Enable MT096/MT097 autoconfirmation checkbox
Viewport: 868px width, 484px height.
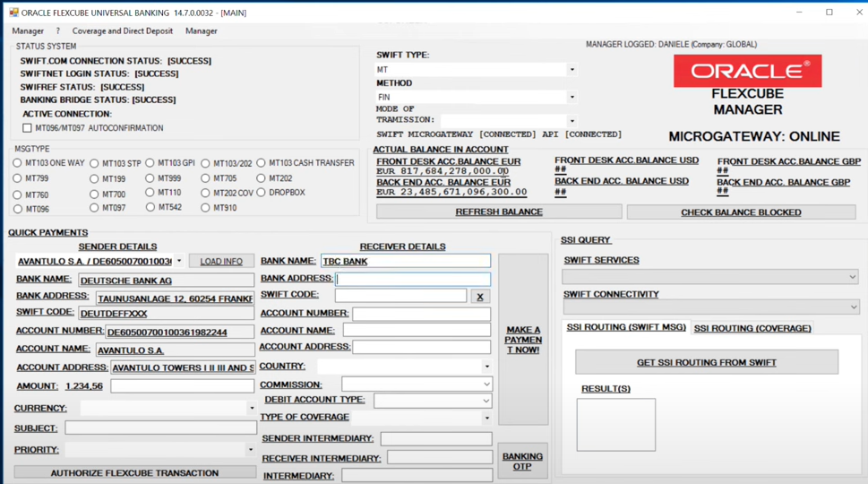click(x=27, y=128)
